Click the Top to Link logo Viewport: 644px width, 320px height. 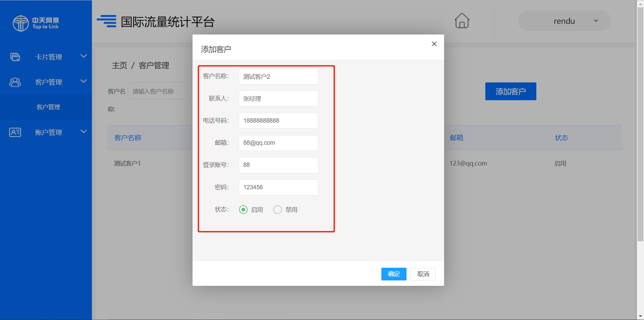pos(36,23)
